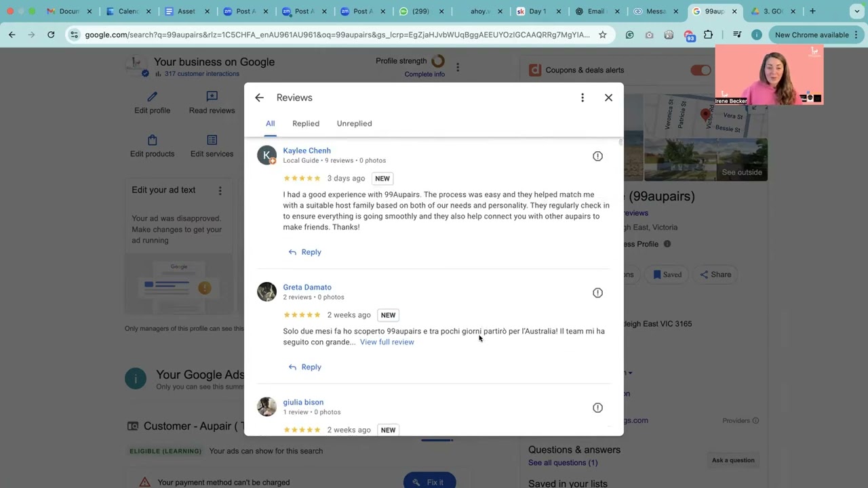Switch to the All reviews tab
The height and width of the screenshot is (488, 868).
click(270, 123)
